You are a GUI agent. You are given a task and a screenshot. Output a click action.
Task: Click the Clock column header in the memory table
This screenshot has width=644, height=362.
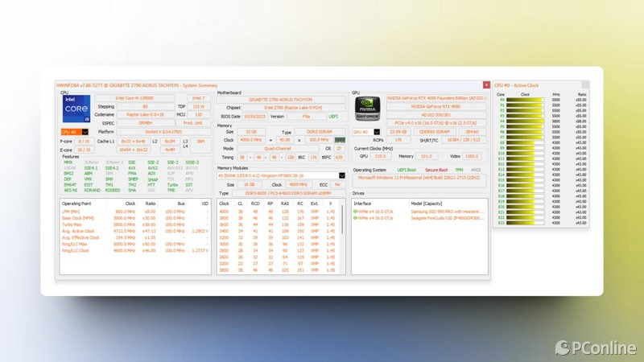(x=224, y=204)
